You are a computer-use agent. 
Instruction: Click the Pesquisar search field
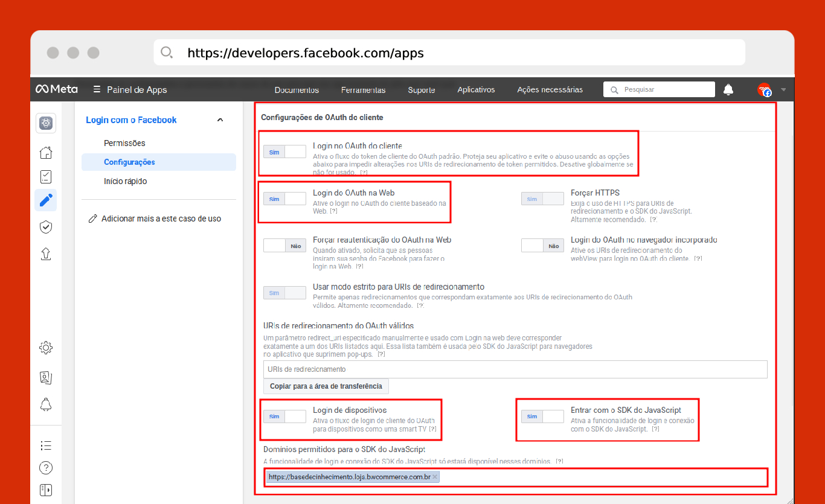(659, 89)
